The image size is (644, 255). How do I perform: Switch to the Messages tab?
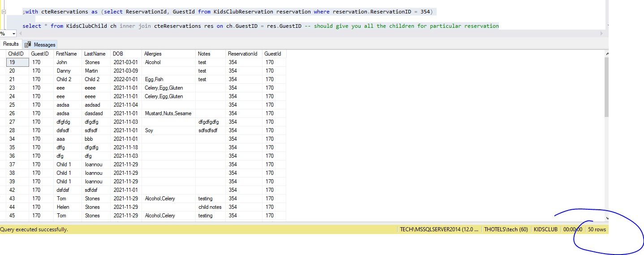(40, 44)
